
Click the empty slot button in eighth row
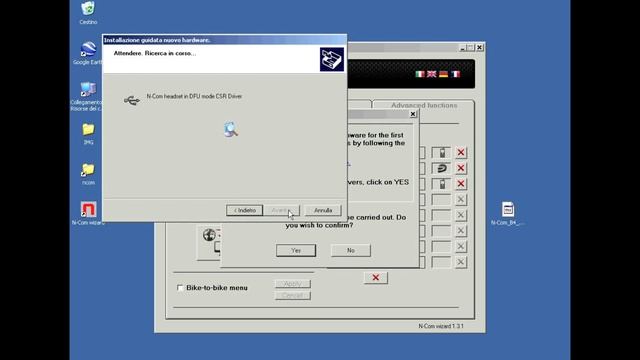441,262
